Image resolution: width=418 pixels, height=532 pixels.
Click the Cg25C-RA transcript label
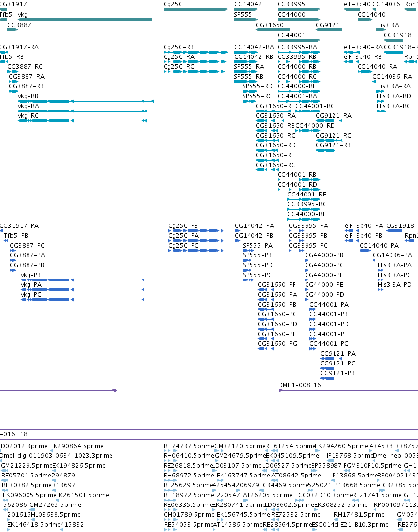coord(179,56)
